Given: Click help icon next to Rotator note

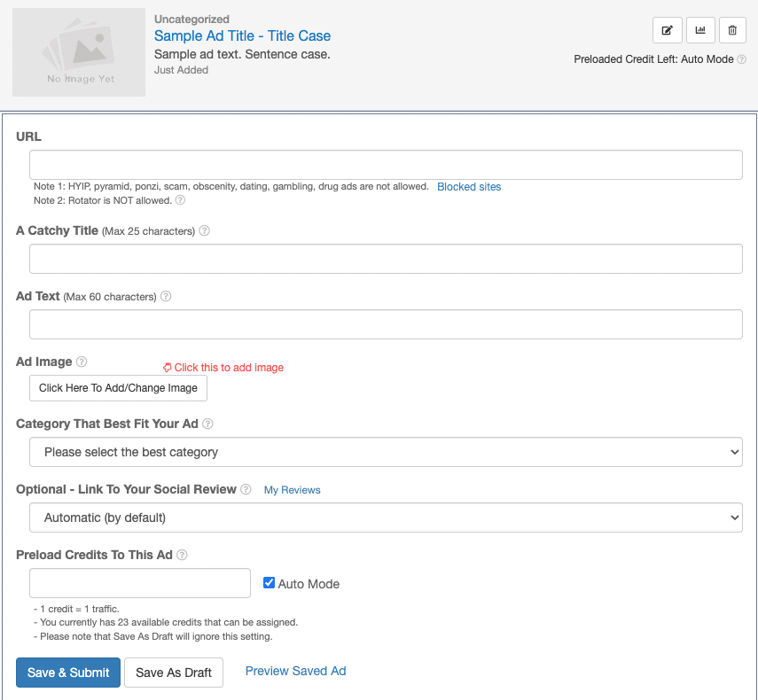Looking at the screenshot, I should pos(180,200).
